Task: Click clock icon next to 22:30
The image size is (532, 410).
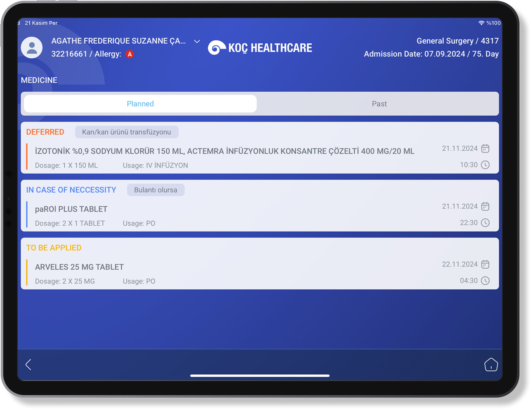Action: pos(485,223)
